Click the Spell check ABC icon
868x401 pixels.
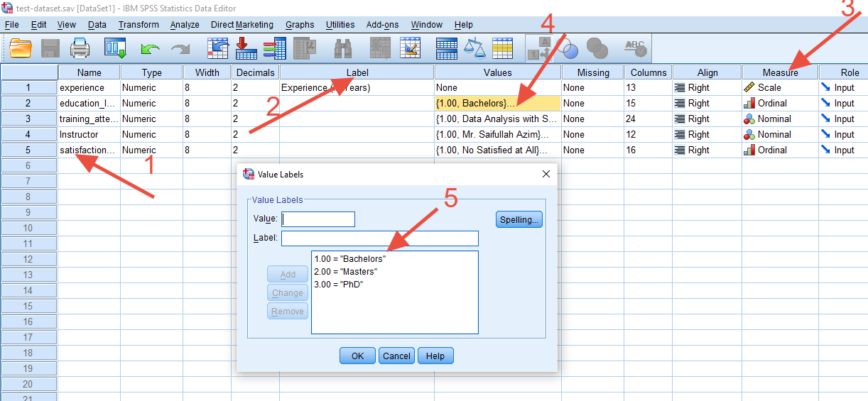pyautogui.click(x=635, y=48)
